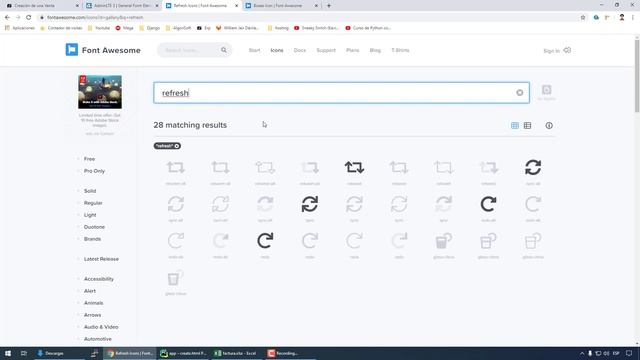Open the Mega bookmark
The image size is (640, 360).
(x=124, y=28)
